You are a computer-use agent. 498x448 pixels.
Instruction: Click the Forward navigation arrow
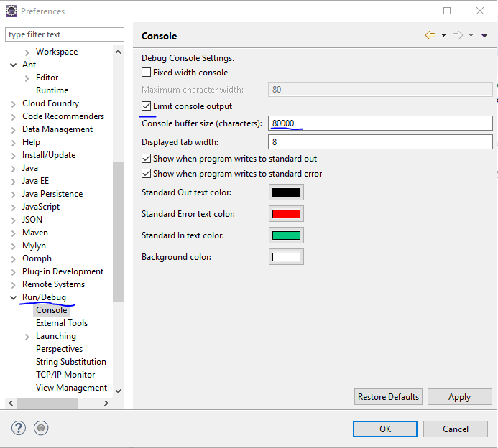[458, 35]
